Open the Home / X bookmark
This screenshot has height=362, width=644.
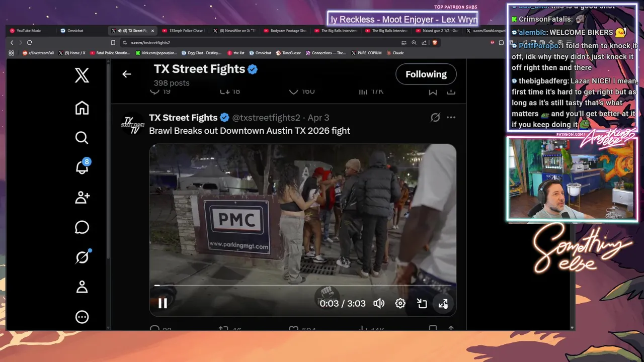coord(72,53)
